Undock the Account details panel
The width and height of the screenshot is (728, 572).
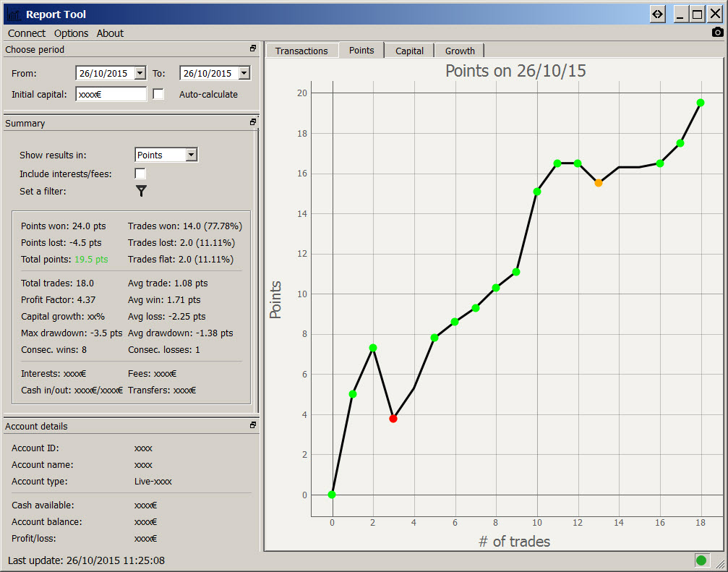[x=253, y=426]
